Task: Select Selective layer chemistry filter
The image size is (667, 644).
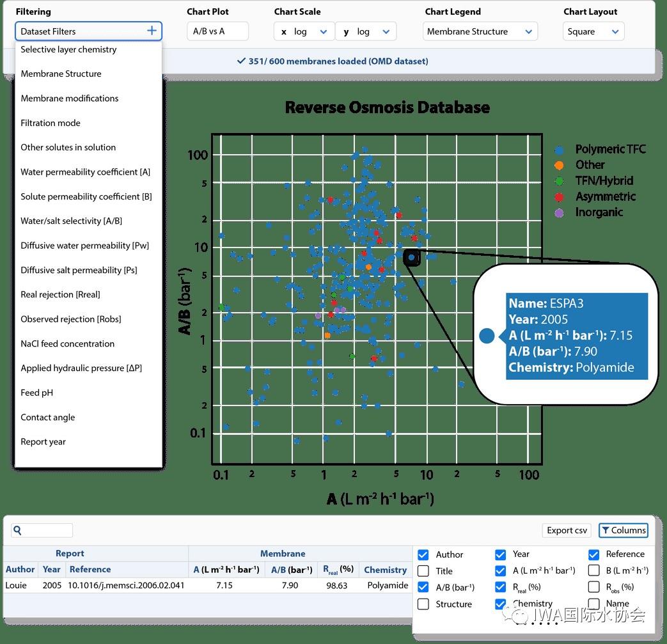Action: tap(68, 49)
